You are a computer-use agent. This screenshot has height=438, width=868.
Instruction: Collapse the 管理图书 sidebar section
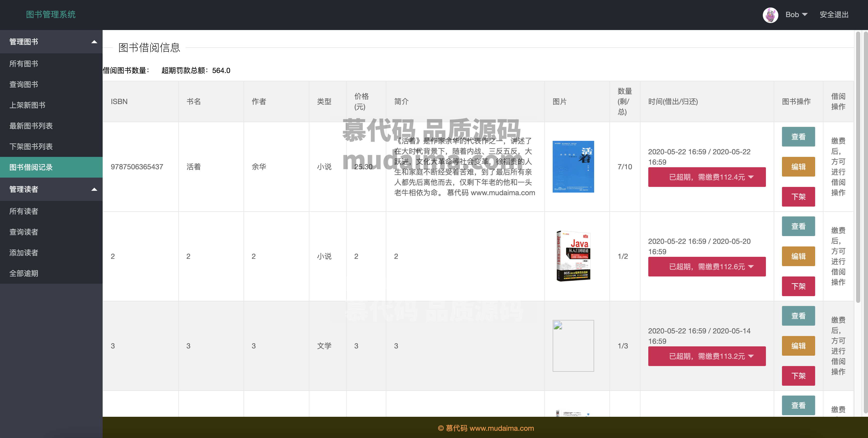coord(51,42)
